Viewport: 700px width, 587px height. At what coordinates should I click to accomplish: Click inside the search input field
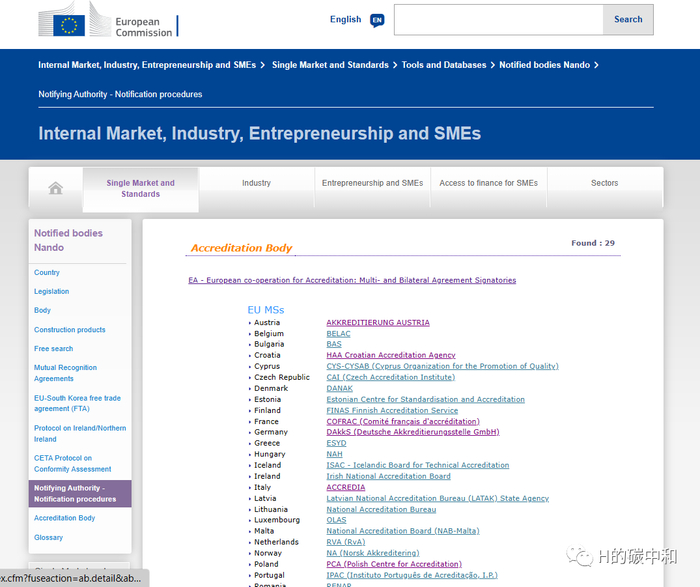tap(499, 20)
